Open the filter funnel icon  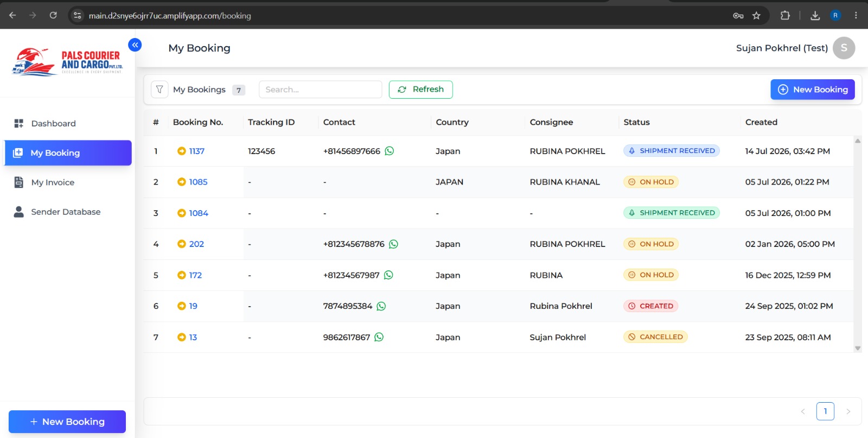click(159, 90)
